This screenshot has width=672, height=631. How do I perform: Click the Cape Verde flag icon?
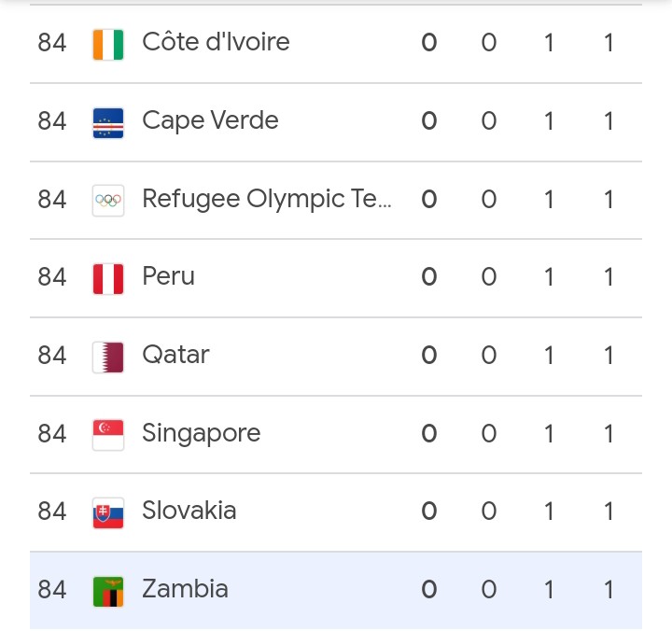click(108, 121)
